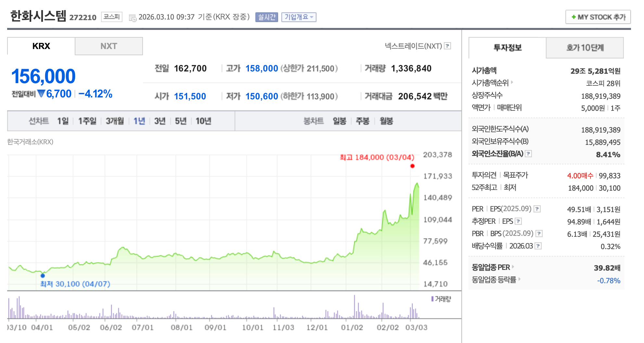Switch to the NXT tab

point(109,46)
